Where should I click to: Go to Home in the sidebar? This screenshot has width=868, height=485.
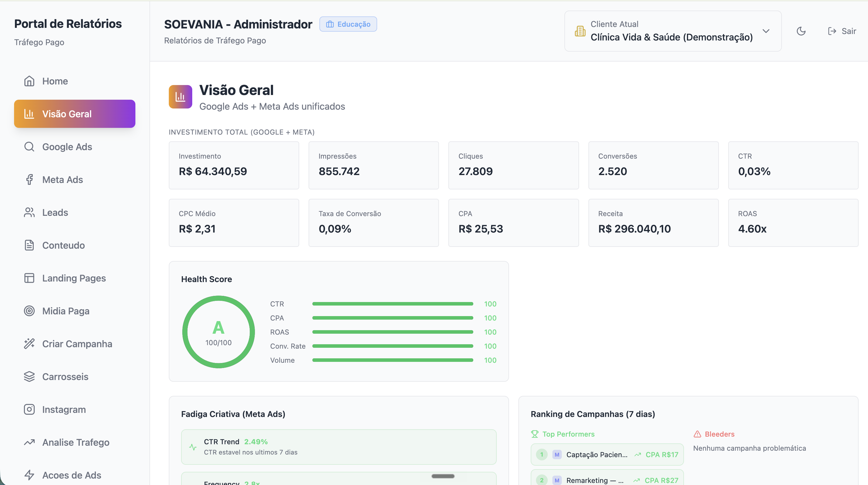(74, 81)
